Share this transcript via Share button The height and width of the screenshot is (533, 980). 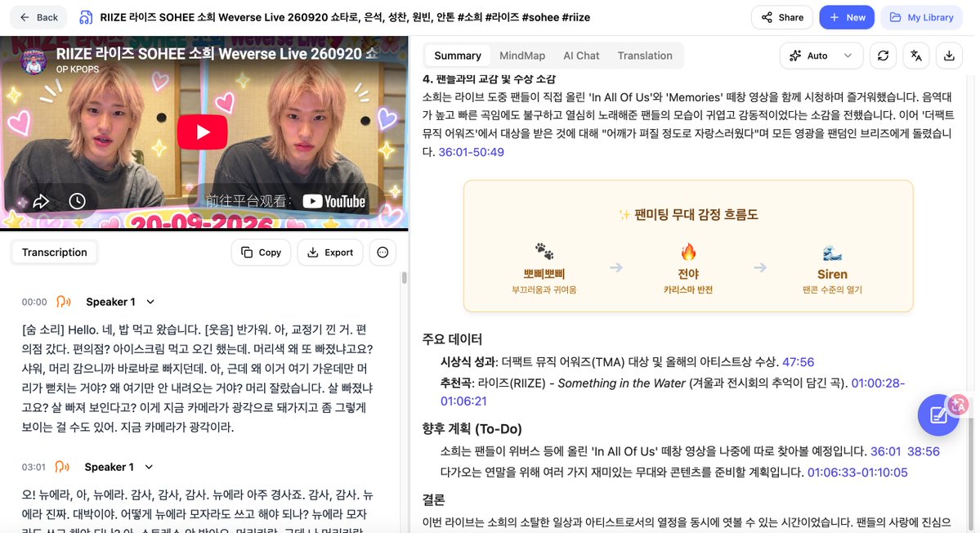point(782,17)
